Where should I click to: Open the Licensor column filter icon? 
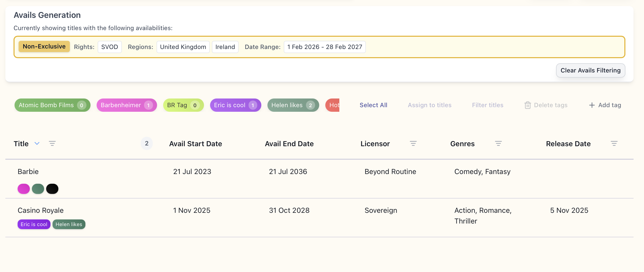[x=413, y=144]
